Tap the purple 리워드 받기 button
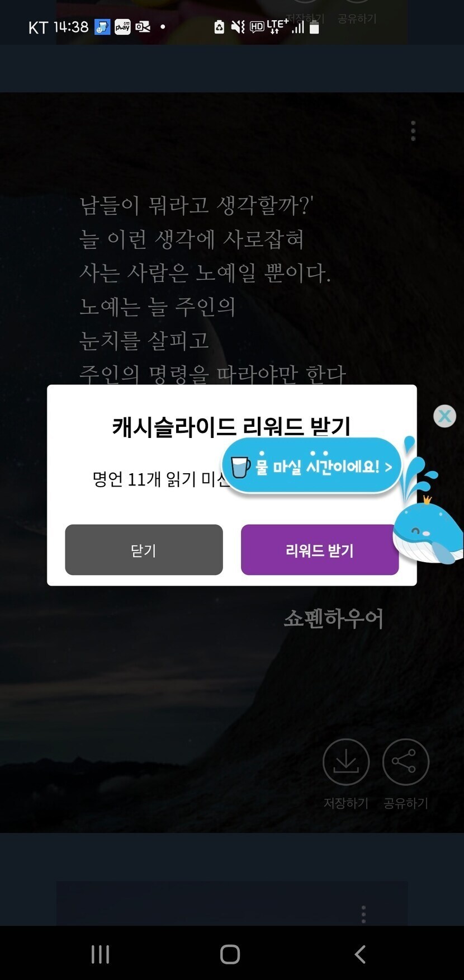 319,550
